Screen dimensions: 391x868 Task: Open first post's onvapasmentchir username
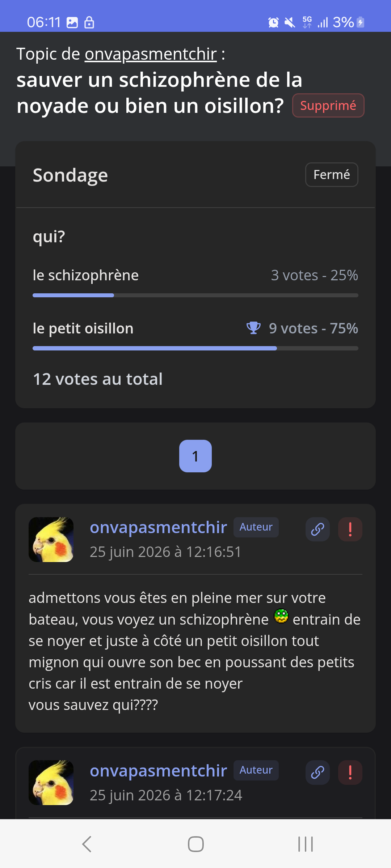coord(158,527)
